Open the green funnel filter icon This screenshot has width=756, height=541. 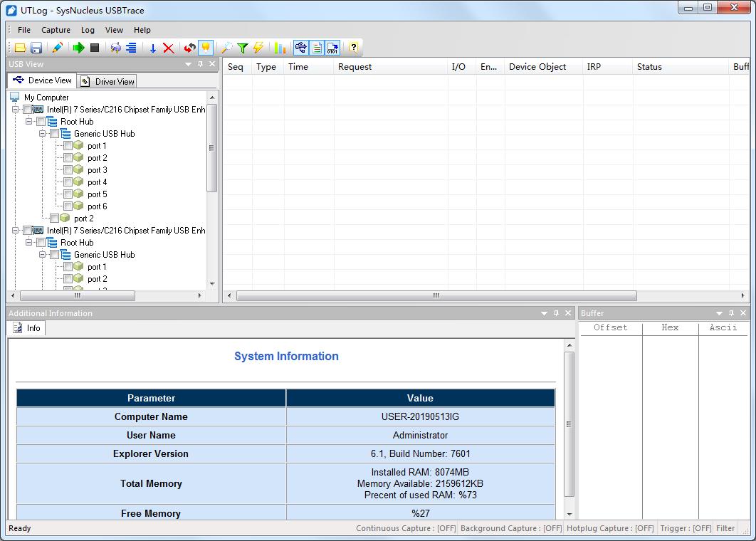tap(243, 48)
